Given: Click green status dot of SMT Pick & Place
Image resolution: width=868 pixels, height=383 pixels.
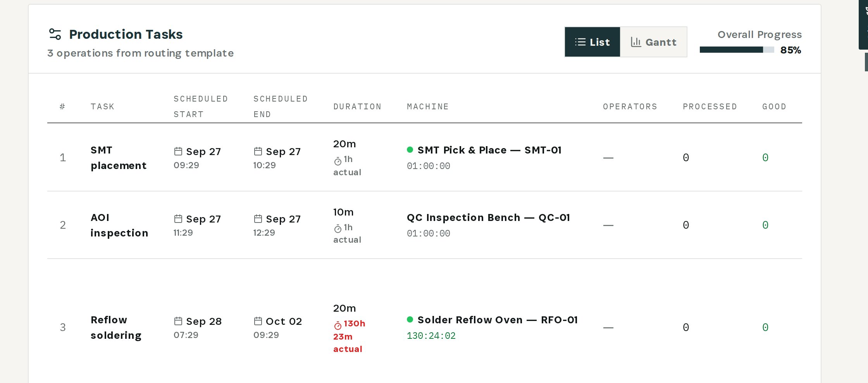Looking at the screenshot, I should click(410, 150).
